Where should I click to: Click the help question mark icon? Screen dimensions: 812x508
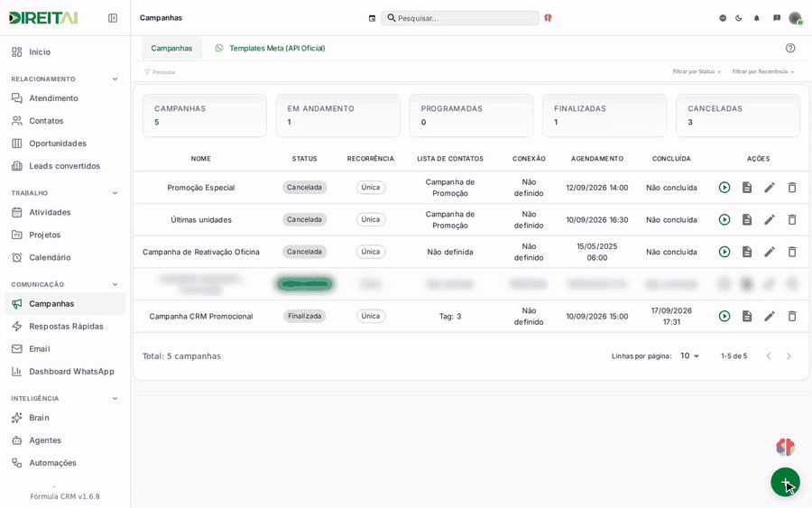pos(790,48)
